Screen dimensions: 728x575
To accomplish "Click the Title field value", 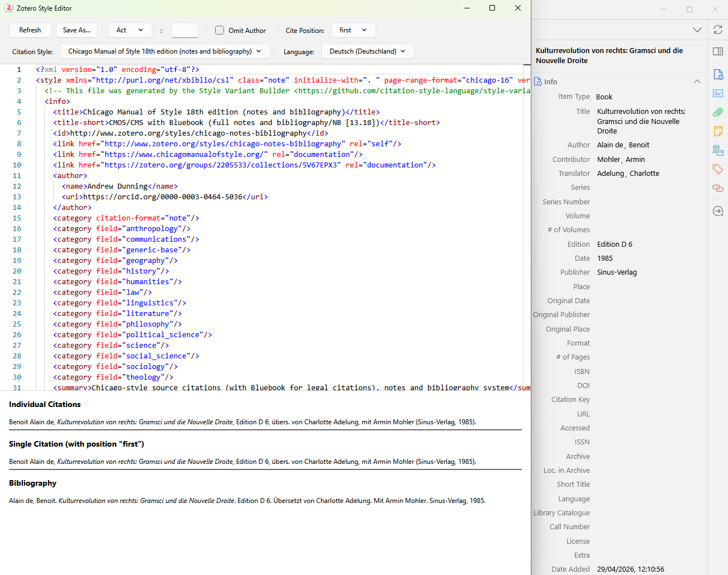I will [x=641, y=121].
